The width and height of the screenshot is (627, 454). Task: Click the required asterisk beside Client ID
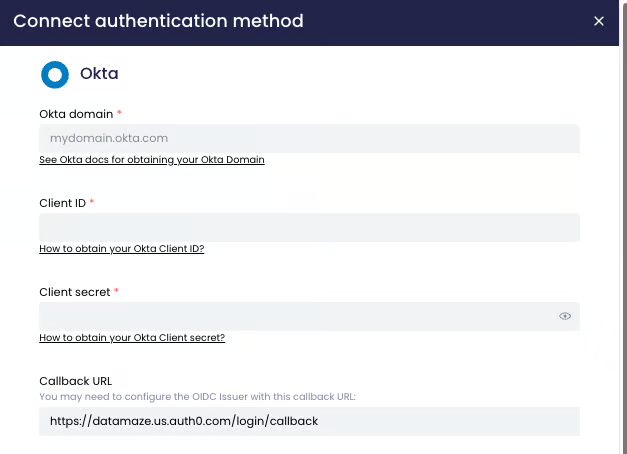tap(92, 203)
